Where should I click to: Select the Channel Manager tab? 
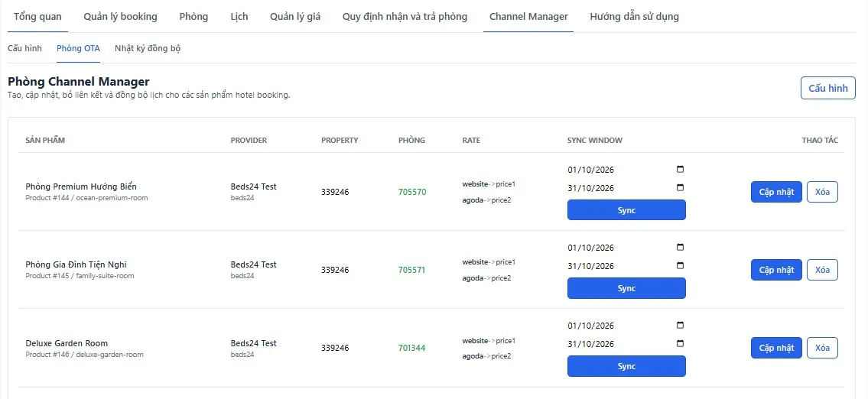click(x=528, y=17)
